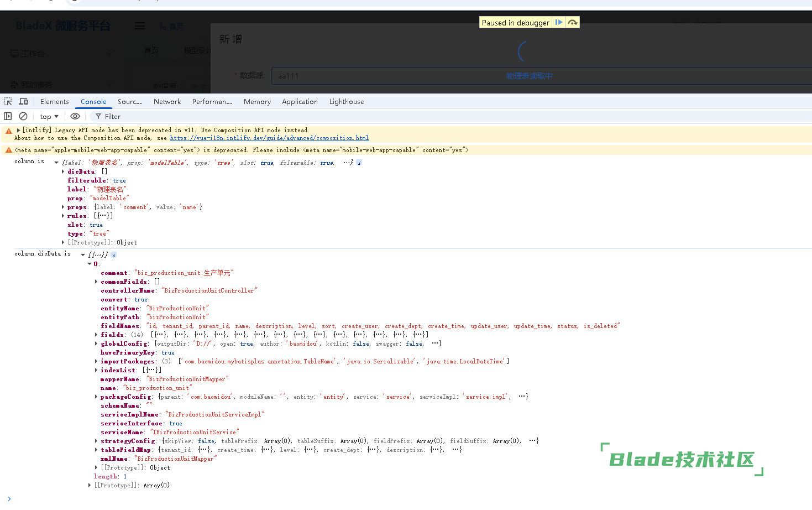Click info badge beside column.dicData array
812x510 pixels.
point(113,255)
